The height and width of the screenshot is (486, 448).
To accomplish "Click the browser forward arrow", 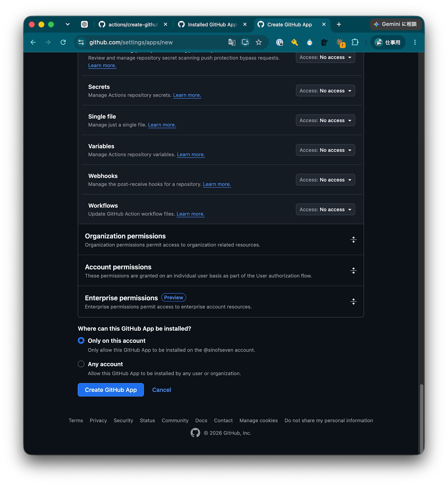I will (48, 42).
